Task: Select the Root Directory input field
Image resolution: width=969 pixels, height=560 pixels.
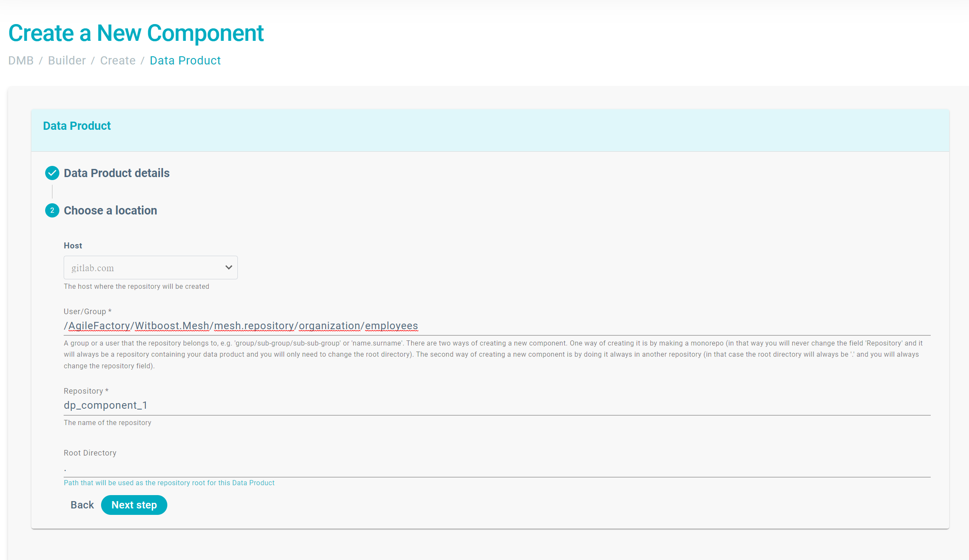Action: click(x=497, y=468)
